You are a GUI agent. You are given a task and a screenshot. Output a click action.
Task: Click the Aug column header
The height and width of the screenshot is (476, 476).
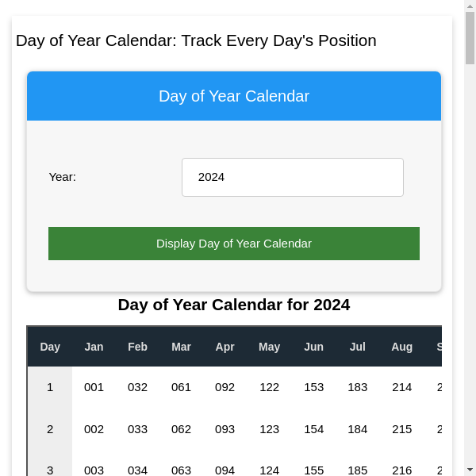401,347
